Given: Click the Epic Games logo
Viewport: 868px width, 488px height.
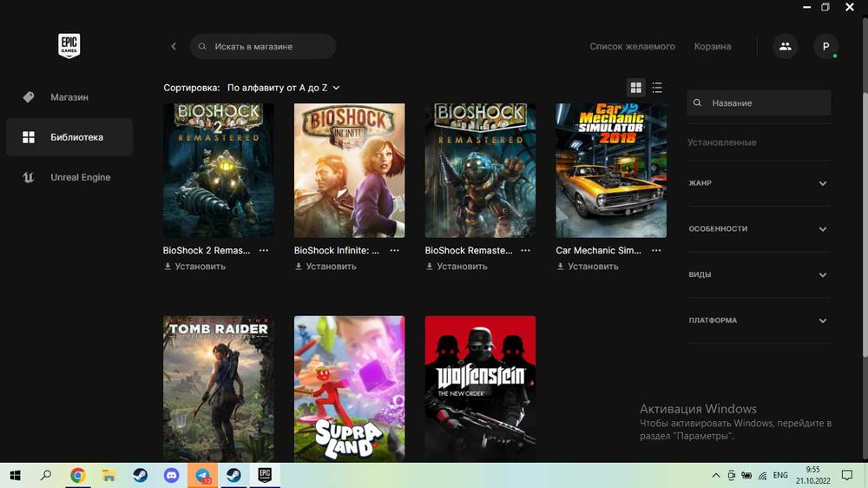Looking at the screenshot, I should pos(69,45).
